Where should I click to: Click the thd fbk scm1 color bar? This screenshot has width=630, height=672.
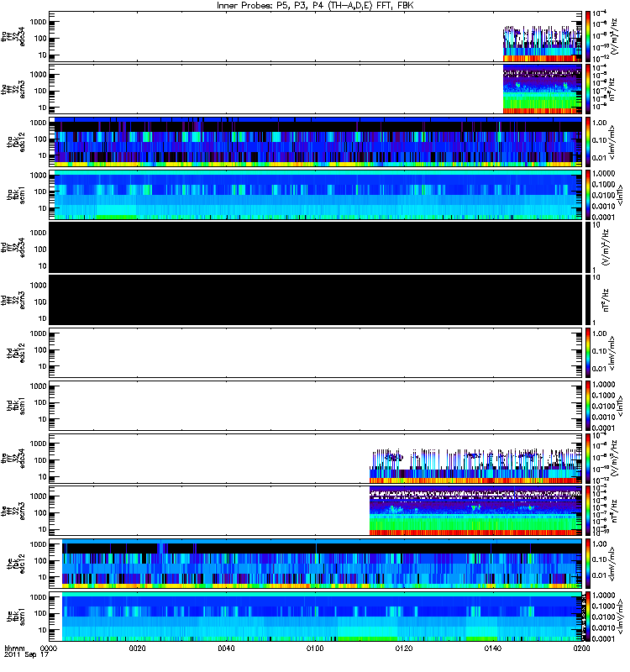(587, 406)
